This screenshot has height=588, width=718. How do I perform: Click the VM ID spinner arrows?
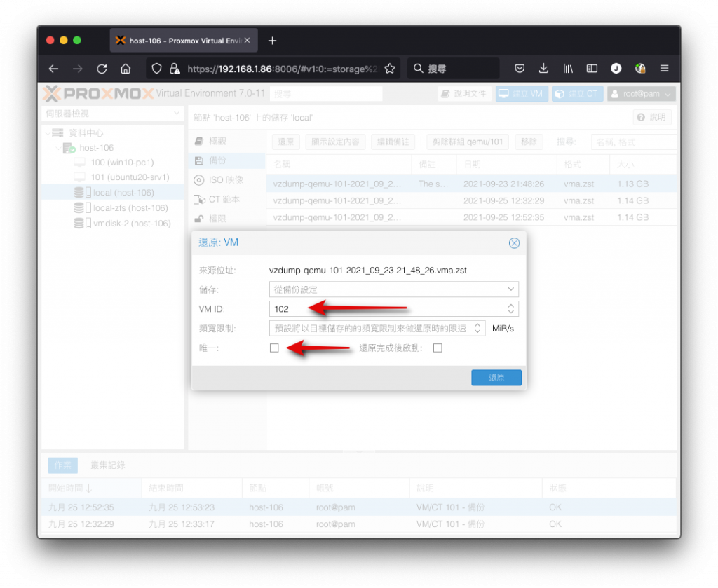[x=511, y=309]
